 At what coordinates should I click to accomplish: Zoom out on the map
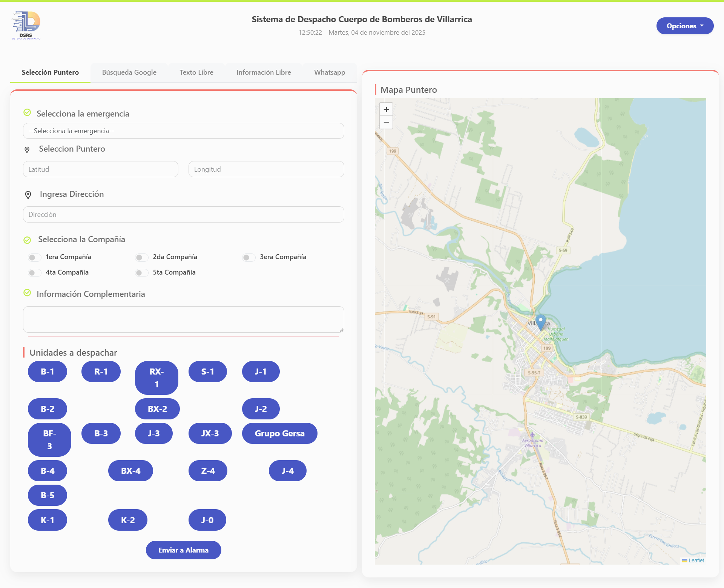[386, 122]
